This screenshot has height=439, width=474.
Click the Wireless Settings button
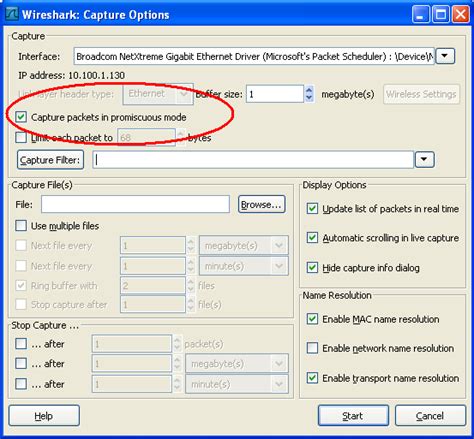point(421,94)
